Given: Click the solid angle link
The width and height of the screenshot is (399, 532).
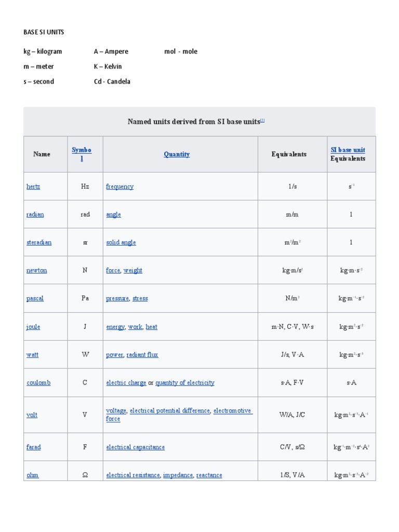Looking at the screenshot, I should (121, 243).
